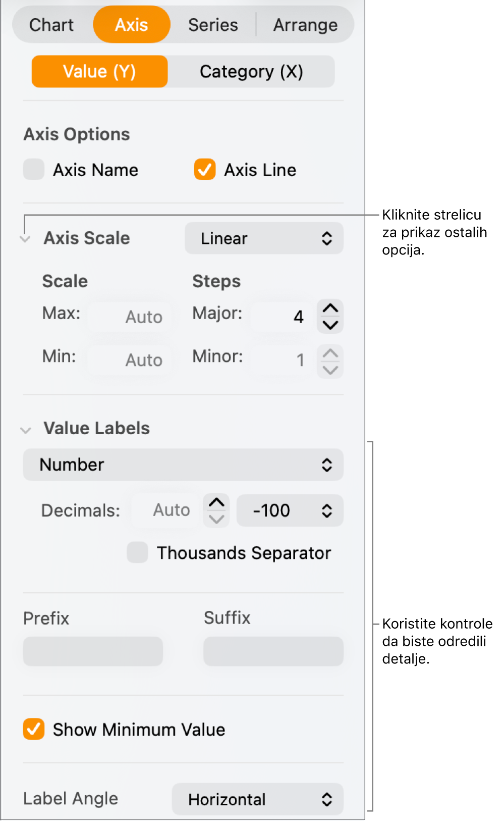Open the -100 negative format dropdown

click(x=290, y=510)
